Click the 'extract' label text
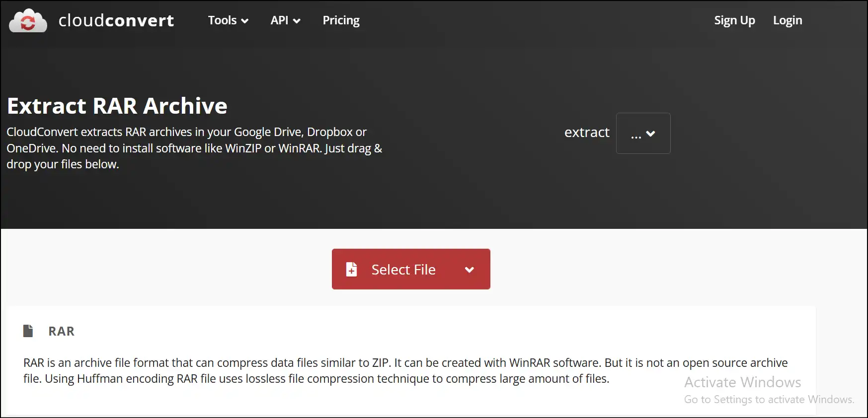The width and height of the screenshot is (868, 418). [x=587, y=132]
